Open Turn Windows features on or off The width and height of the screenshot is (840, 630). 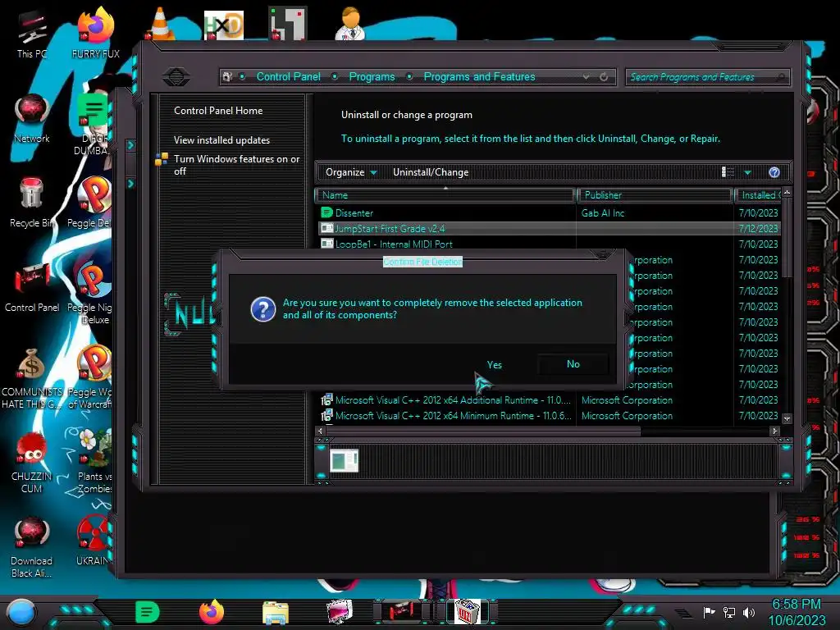[x=236, y=165]
